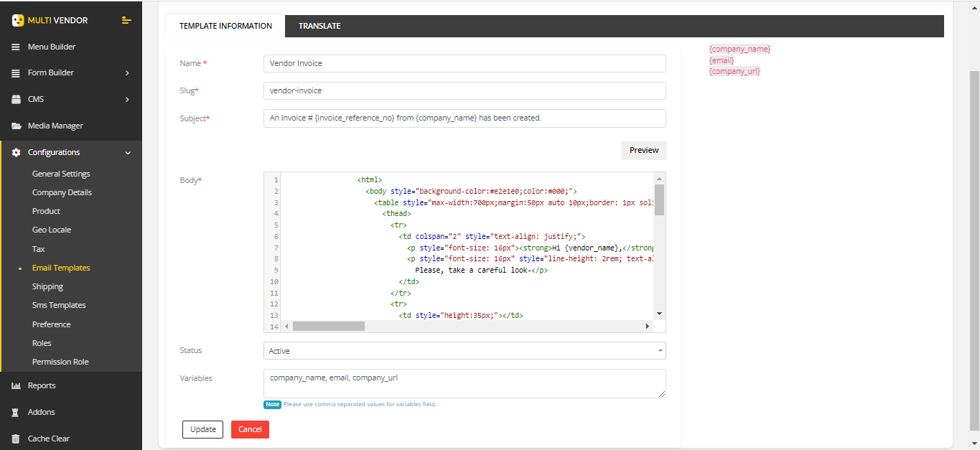Click the Configurations gear icon
980x450 pixels.
pyautogui.click(x=16, y=153)
